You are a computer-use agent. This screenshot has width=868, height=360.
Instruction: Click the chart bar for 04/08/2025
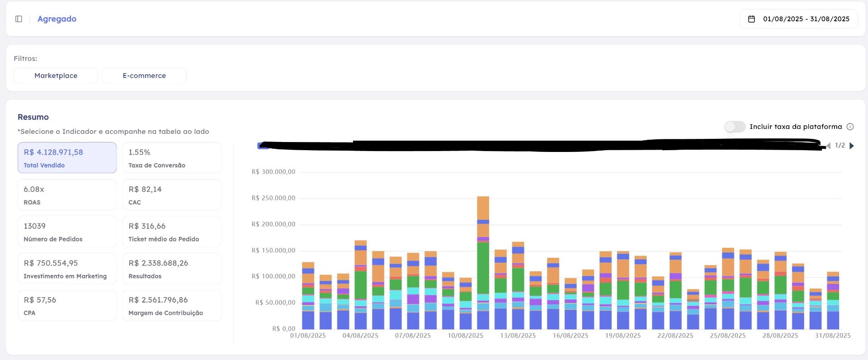361,285
